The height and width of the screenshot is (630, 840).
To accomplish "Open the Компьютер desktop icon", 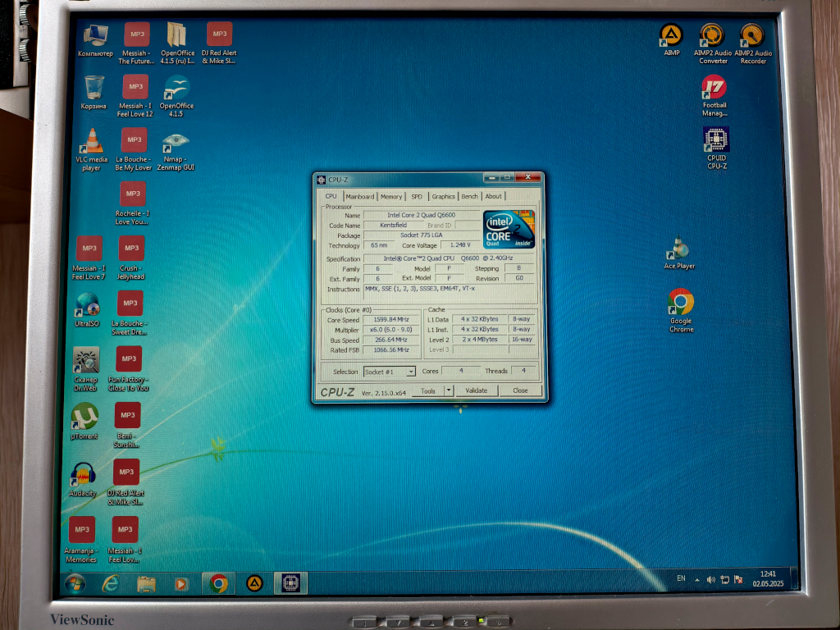I will [x=95, y=41].
